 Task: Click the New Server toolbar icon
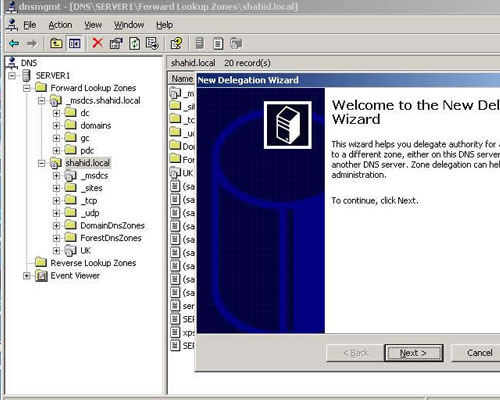tap(200, 43)
